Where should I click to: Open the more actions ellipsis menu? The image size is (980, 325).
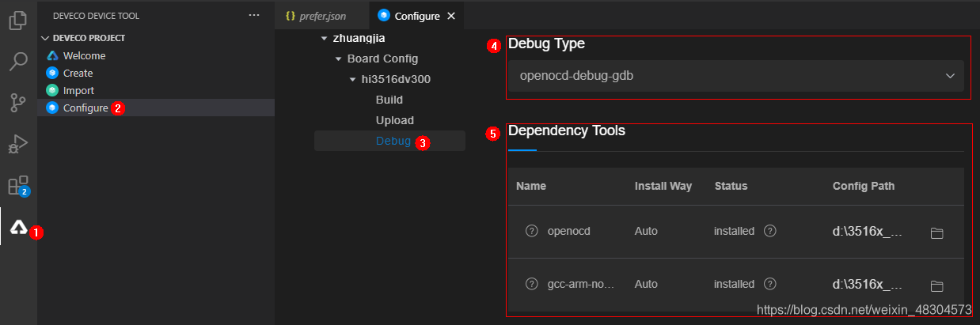pyautogui.click(x=254, y=15)
